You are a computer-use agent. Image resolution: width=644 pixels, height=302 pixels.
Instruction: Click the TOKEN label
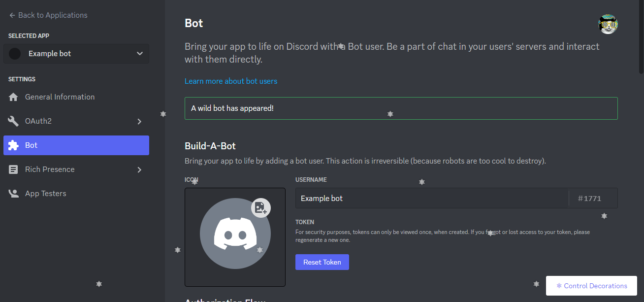coord(305,222)
